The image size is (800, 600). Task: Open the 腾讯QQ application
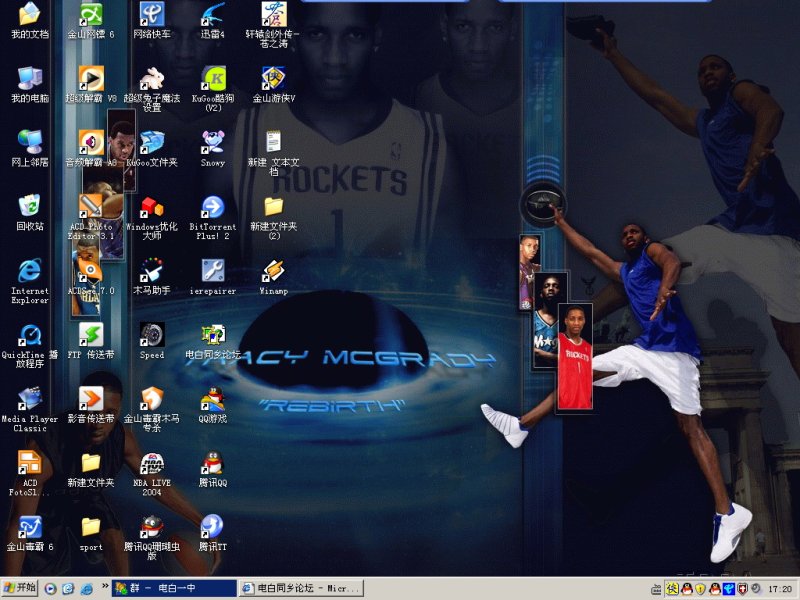pyautogui.click(x=211, y=465)
